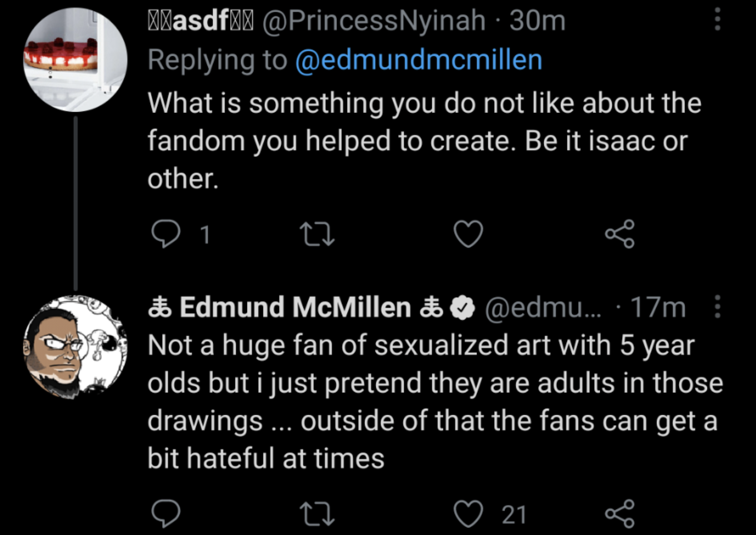
Task: Click the Edmund McMillen display name
Action: tap(295, 307)
